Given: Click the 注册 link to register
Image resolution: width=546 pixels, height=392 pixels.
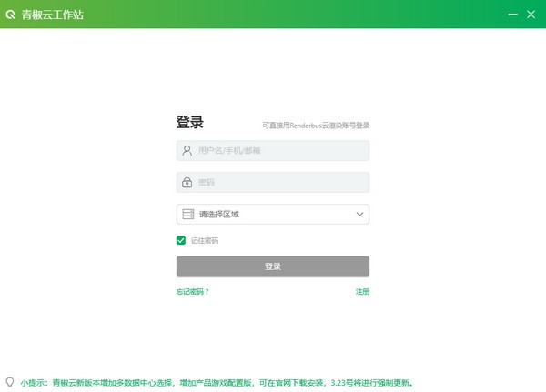Looking at the screenshot, I should [x=362, y=292].
